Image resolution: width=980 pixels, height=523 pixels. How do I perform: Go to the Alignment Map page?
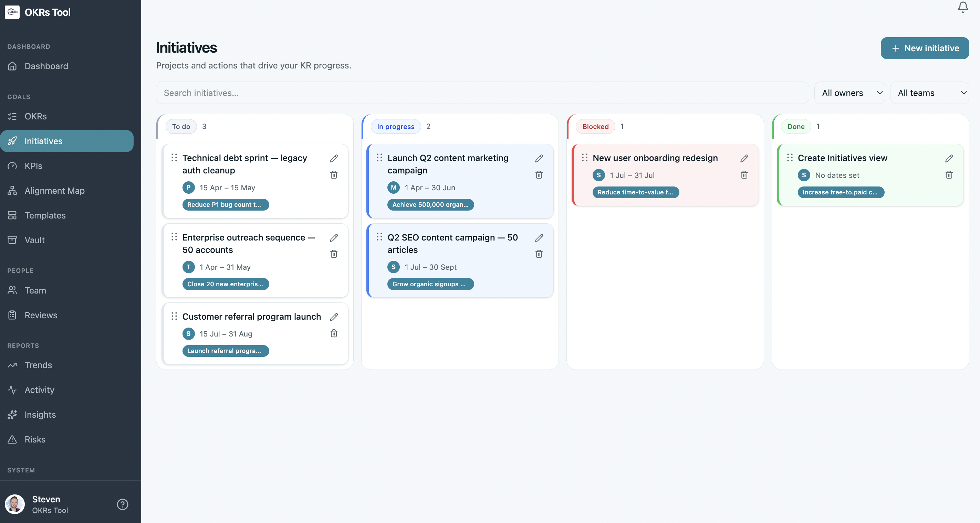pos(54,190)
